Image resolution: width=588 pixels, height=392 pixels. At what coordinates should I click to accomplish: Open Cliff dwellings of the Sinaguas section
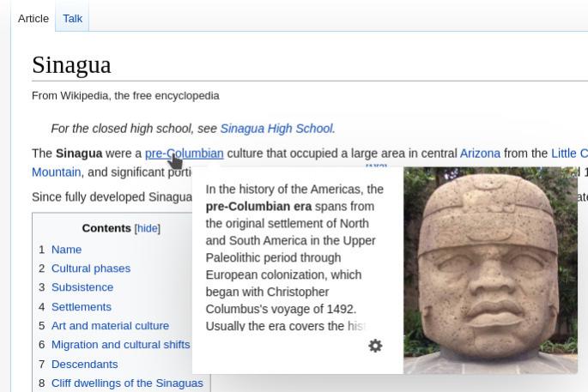127,383
